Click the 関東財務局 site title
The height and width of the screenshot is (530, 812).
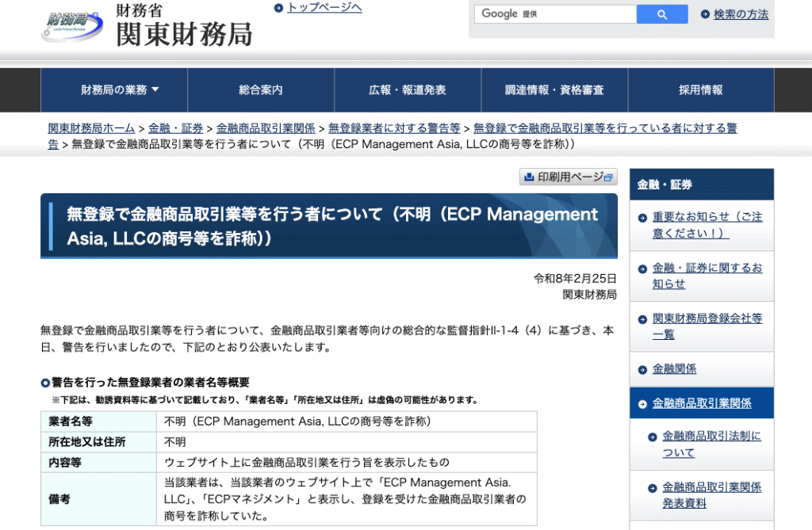click(184, 34)
